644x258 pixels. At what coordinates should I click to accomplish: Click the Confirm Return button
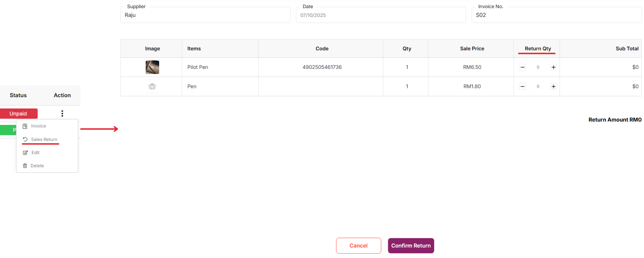411,246
